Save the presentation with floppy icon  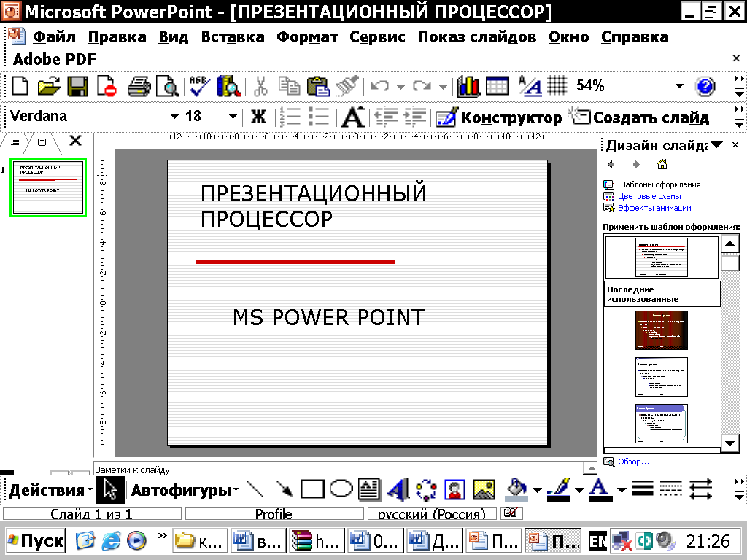pyautogui.click(x=77, y=86)
